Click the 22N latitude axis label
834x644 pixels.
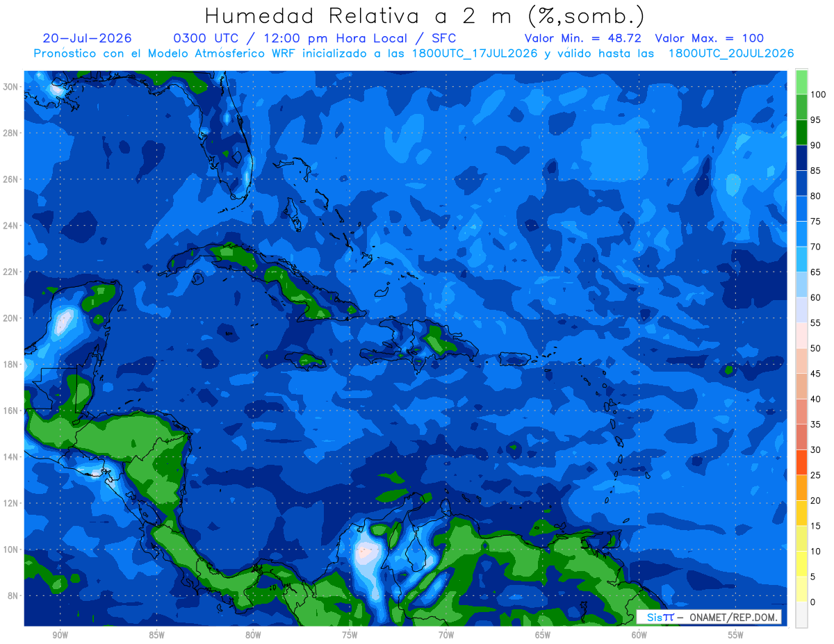11,272
